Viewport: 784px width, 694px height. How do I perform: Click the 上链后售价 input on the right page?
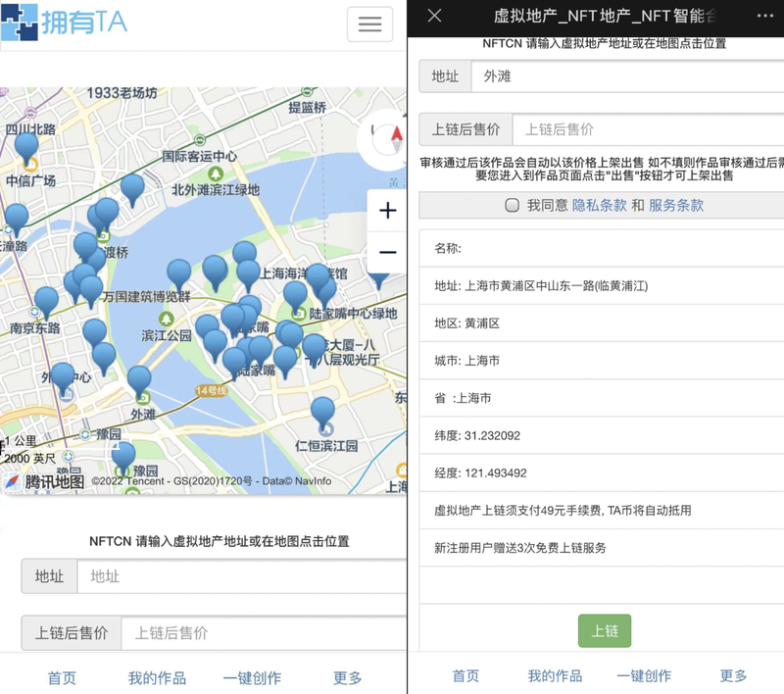649,129
